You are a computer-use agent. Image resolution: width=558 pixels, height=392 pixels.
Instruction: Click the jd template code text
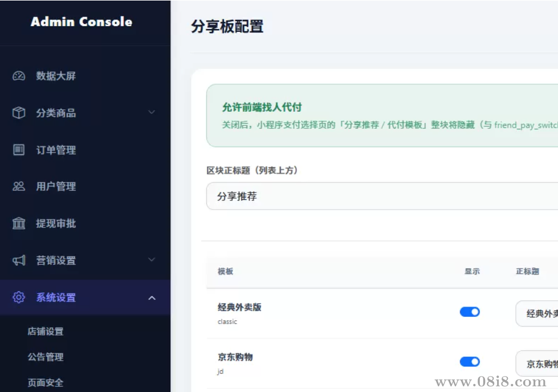point(221,371)
